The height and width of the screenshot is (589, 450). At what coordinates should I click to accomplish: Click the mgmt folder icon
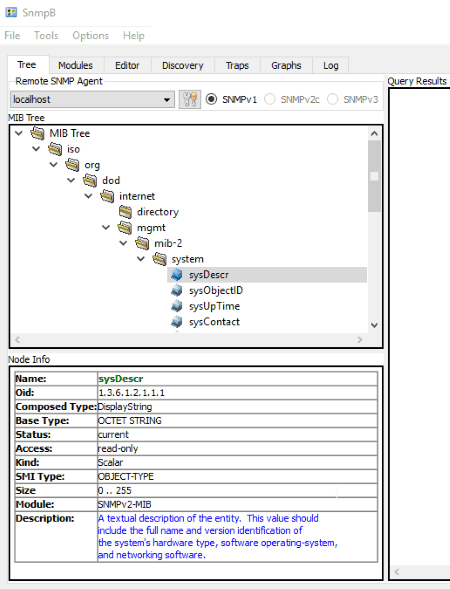(x=125, y=228)
